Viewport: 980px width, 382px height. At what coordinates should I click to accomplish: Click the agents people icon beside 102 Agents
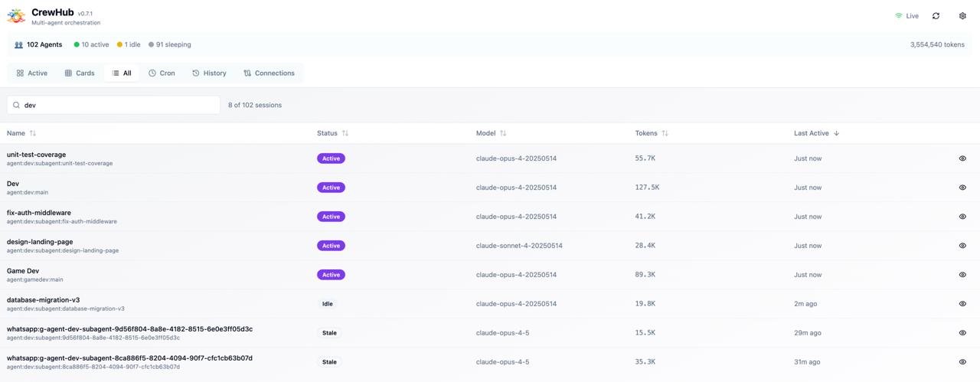pos(18,44)
